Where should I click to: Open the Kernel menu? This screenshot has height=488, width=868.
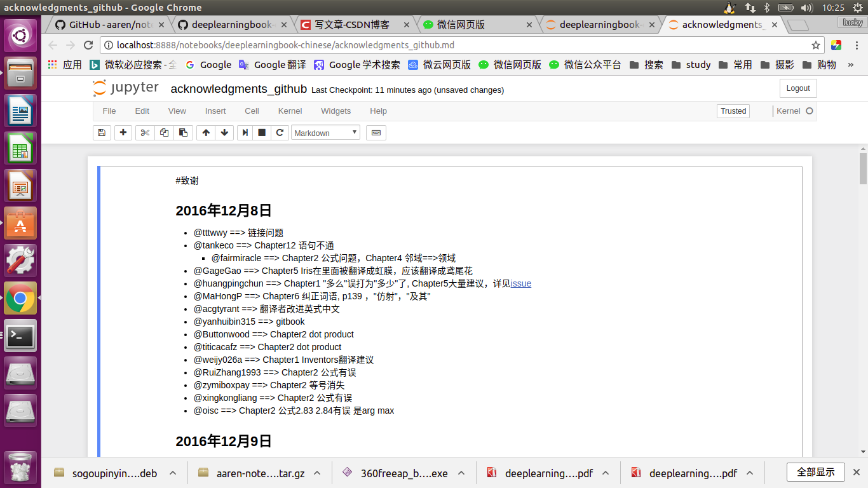(290, 111)
